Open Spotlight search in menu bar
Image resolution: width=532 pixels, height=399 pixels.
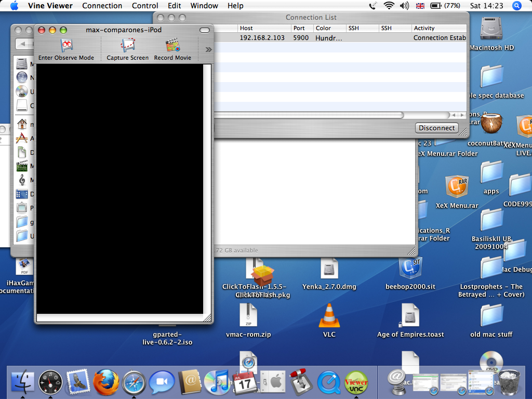pyautogui.click(x=517, y=6)
